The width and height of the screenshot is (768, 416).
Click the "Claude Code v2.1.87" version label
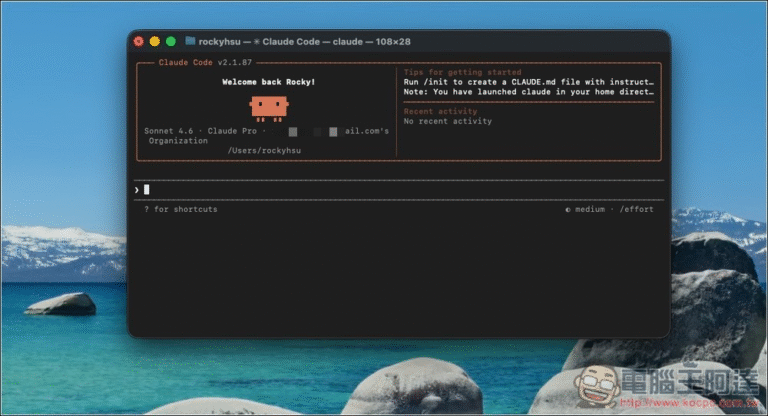203,62
